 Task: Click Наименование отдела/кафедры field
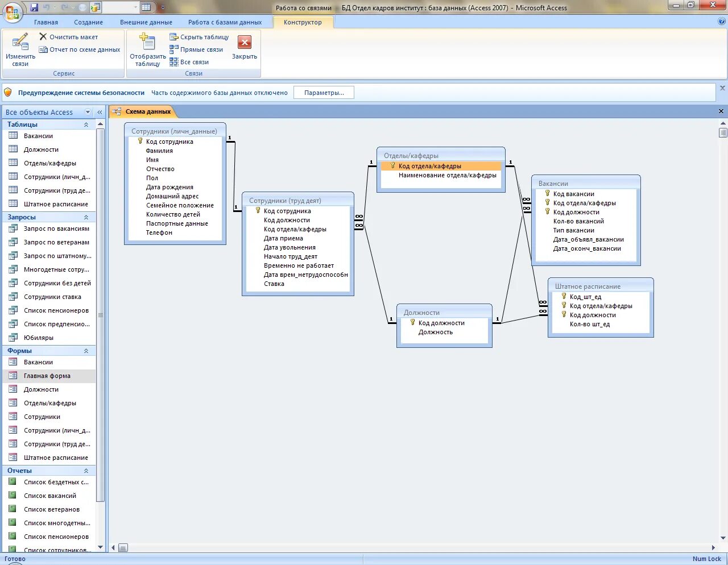(x=447, y=175)
